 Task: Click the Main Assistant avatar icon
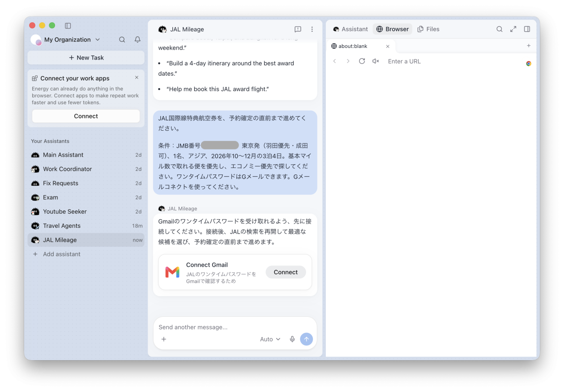[x=35, y=155]
